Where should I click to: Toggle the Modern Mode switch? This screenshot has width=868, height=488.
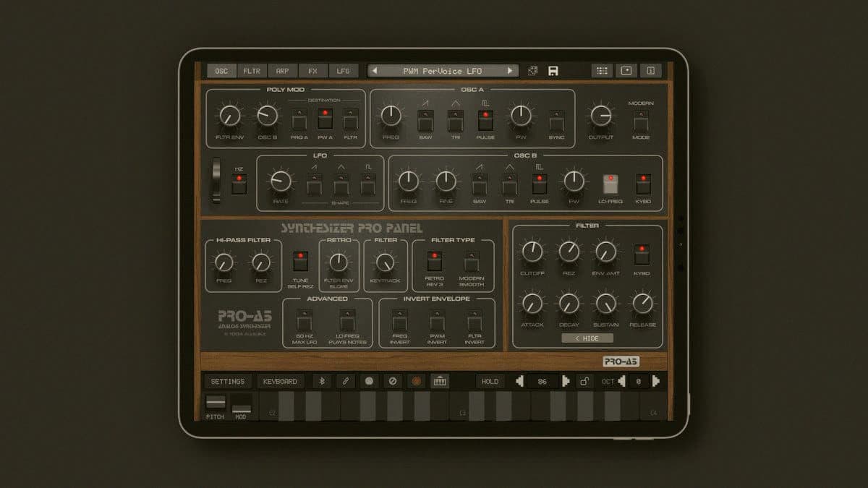click(x=641, y=119)
